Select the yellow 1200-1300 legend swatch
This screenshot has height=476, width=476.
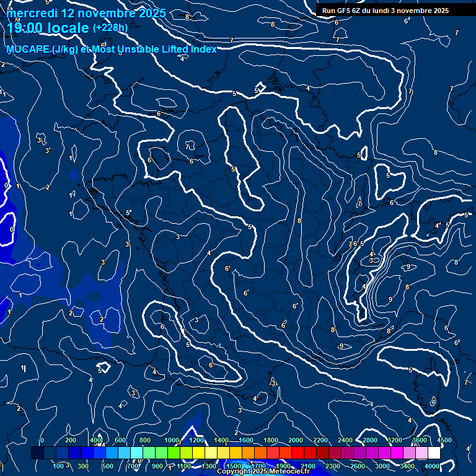click(x=198, y=452)
